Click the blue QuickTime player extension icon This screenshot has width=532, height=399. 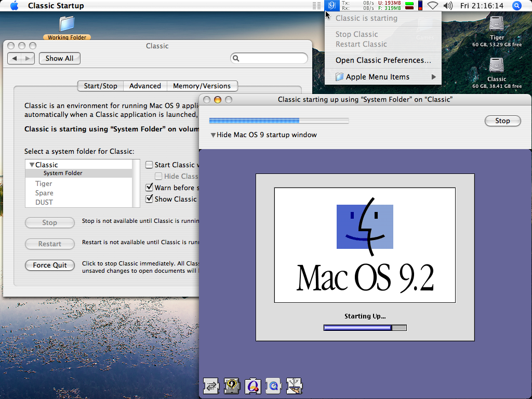click(273, 386)
